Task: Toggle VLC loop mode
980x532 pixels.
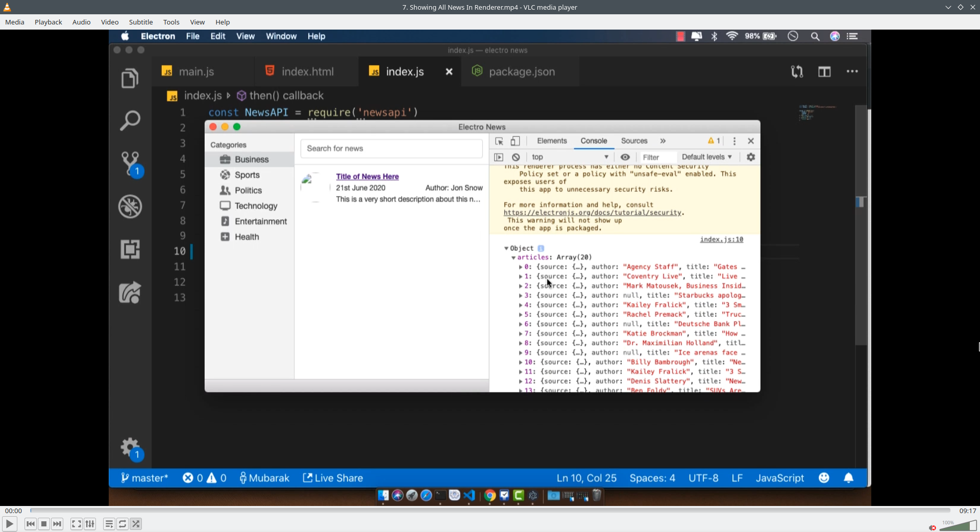Action: click(122, 524)
